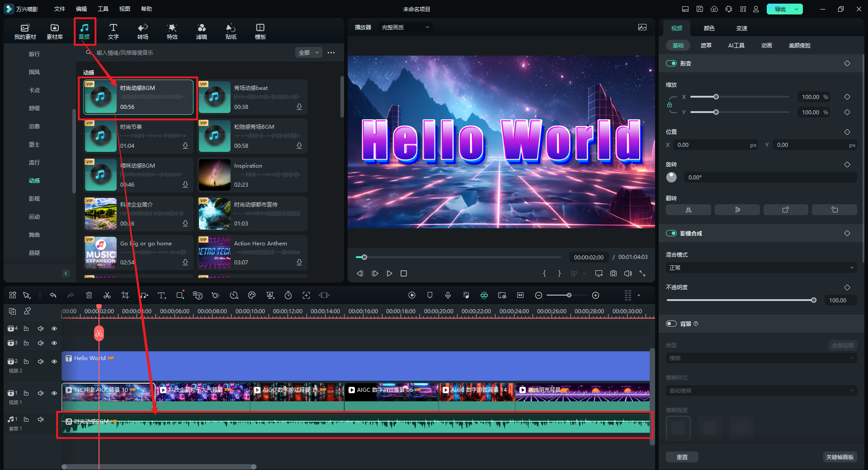This screenshot has width=868, height=470.
Task: Click the undo arrow in timeline toolbar
Action: (53, 295)
